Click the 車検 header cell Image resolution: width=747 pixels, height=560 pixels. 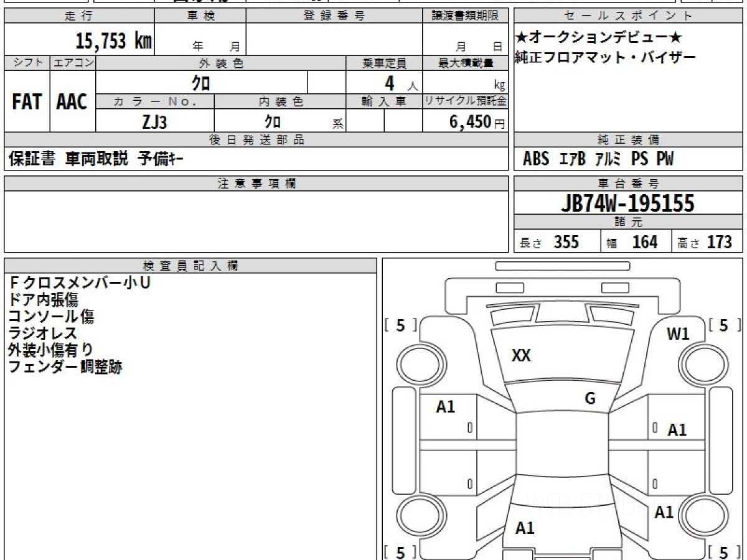[x=200, y=16]
